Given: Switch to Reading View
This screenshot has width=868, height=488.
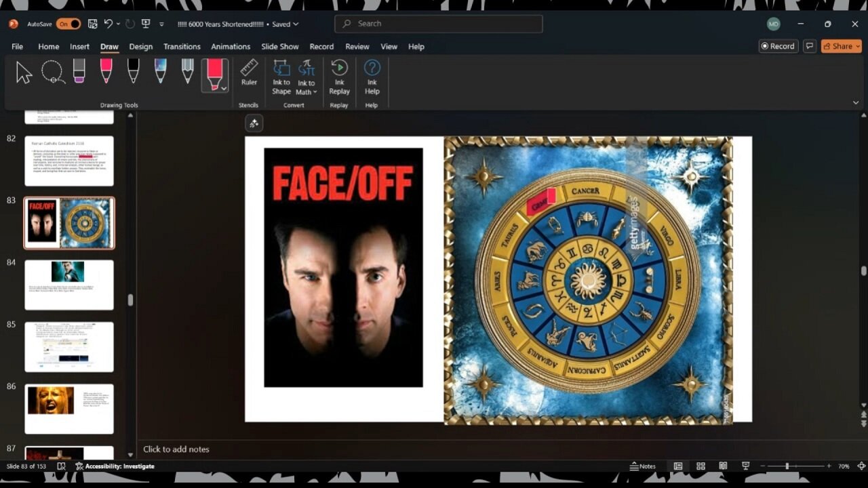Looking at the screenshot, I should click(x=723, y=466).
